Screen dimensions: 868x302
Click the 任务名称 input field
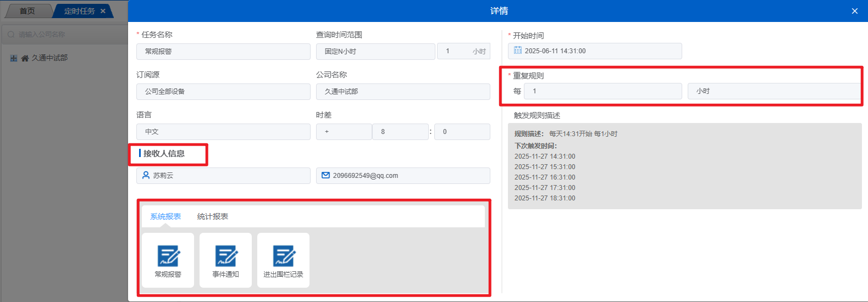223,52
